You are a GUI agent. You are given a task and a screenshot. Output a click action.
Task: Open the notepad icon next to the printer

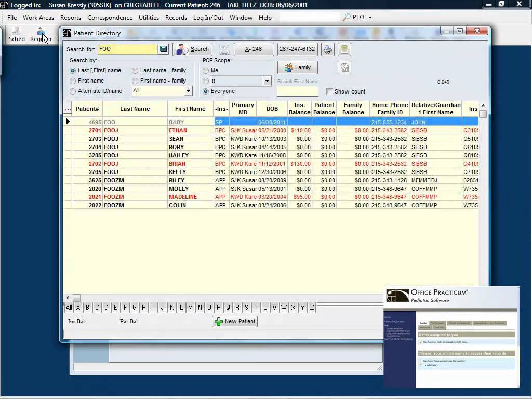tap(344, 49)
